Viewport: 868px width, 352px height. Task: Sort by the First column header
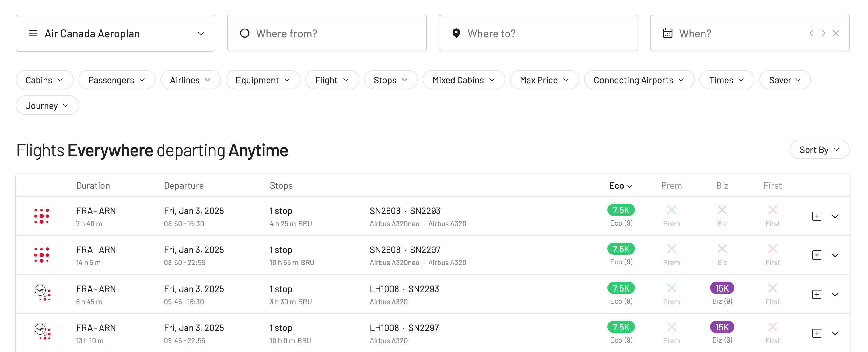[772, 185]
